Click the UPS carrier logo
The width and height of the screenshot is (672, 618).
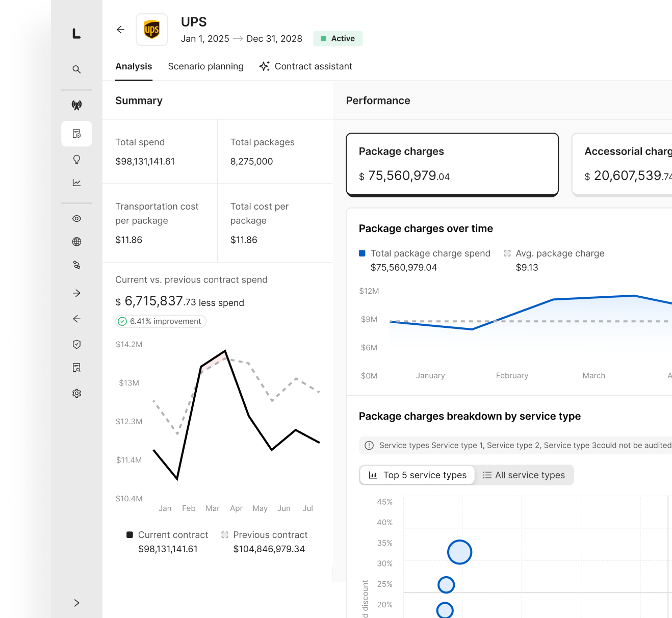152,30
